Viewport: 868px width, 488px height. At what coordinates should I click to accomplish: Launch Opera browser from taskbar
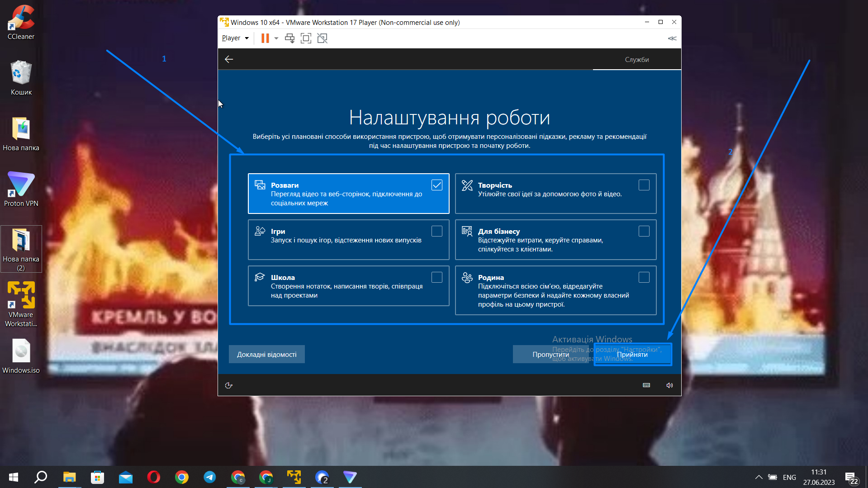pyautogui.click(x=153, y=477)
